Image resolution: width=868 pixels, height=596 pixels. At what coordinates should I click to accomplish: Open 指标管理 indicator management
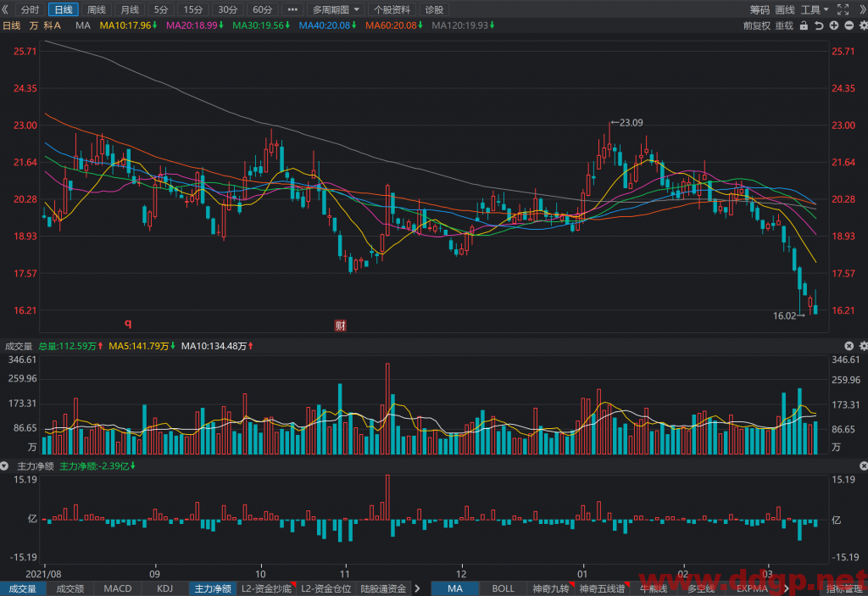[843, 588]
